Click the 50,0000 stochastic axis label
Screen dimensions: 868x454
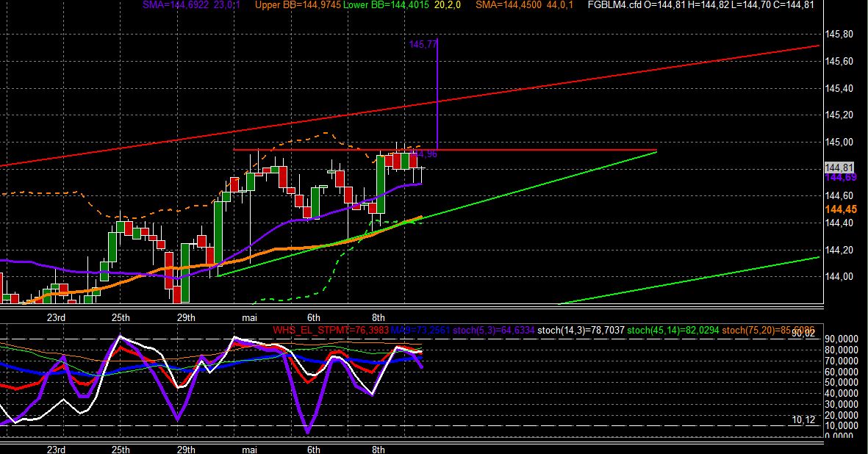coord(842,383)
